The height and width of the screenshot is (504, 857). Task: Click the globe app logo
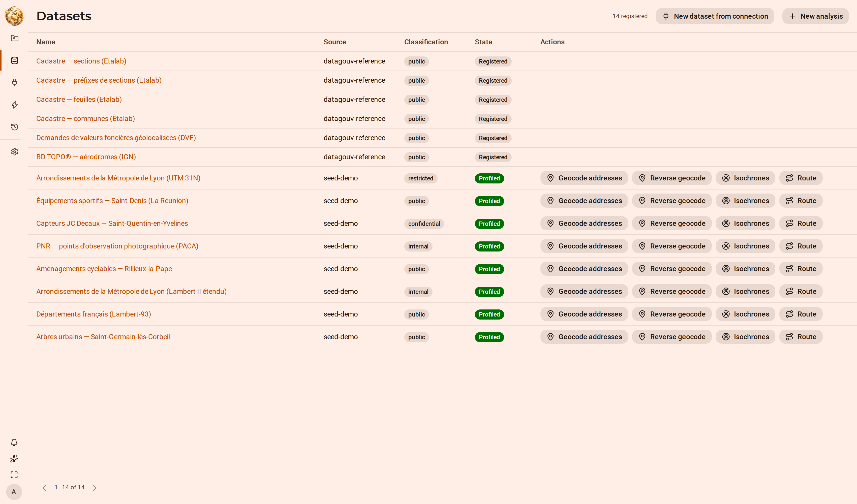click(14, 16)
